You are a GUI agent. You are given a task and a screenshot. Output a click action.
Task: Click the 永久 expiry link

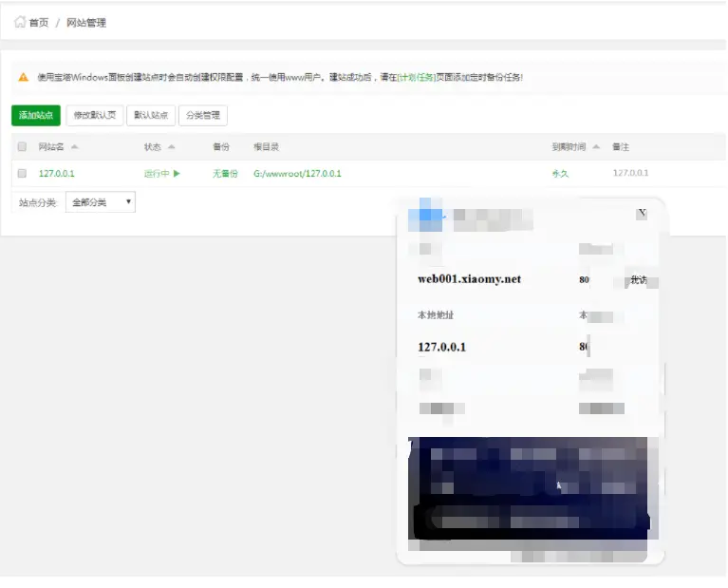[560, 174]
